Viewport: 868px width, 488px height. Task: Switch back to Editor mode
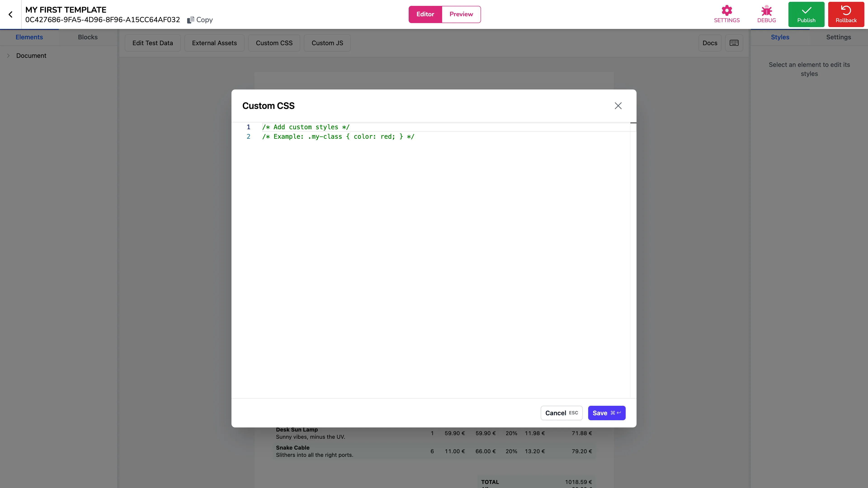tap(425, 14)
